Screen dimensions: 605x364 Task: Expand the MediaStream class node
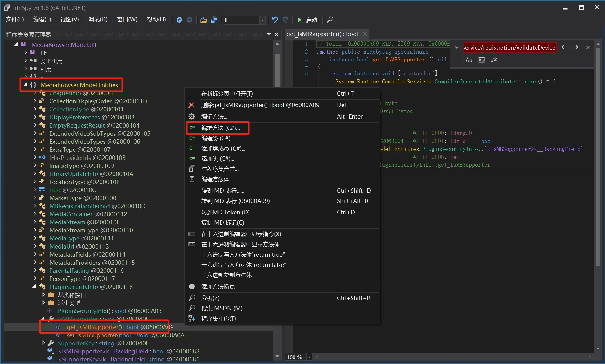35,222
